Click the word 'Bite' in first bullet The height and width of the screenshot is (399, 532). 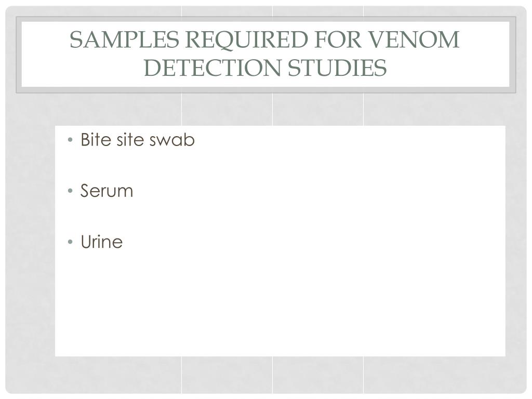[96, 139]
